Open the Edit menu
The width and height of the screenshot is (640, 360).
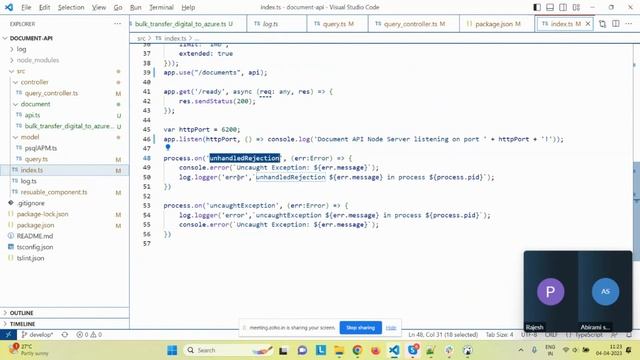pos(44,7)
